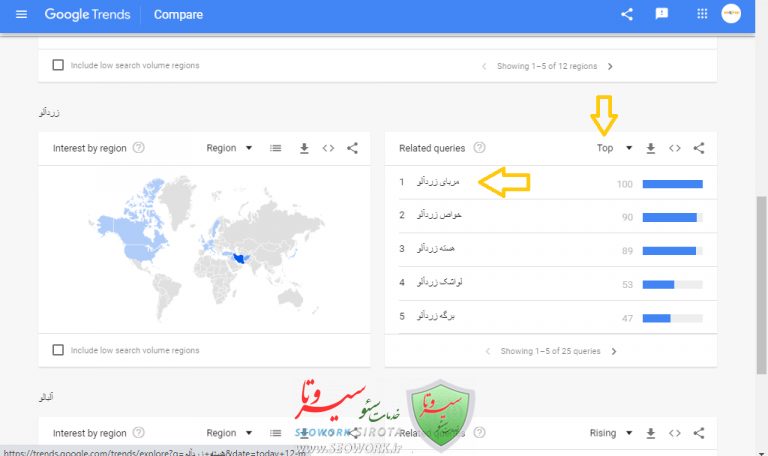The width and height of the screenshot is (768, 456).
Task: Open the Top dropdown in Related queries
Action: [614, 148]
